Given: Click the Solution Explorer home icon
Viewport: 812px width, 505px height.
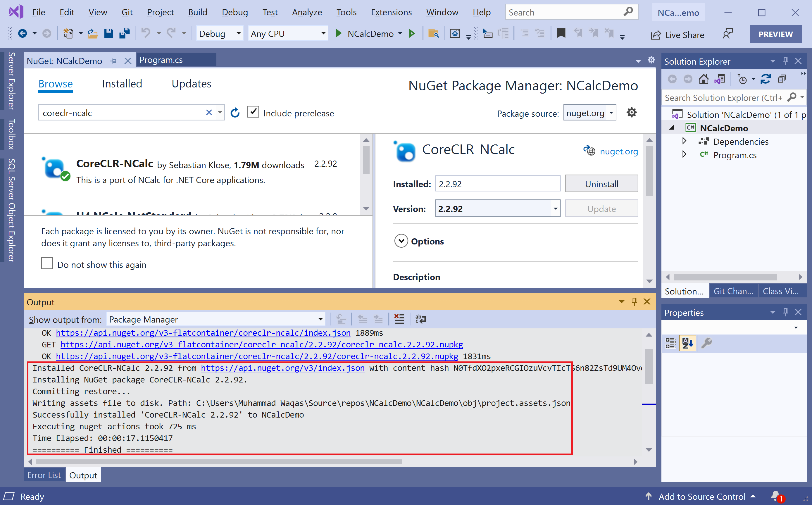Looking at the screenshot, I should 704,79.
